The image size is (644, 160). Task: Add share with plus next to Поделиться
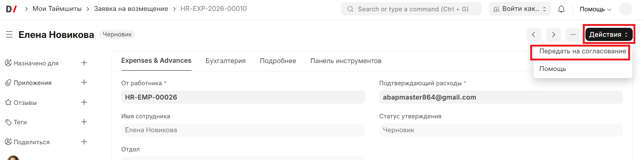84,142
